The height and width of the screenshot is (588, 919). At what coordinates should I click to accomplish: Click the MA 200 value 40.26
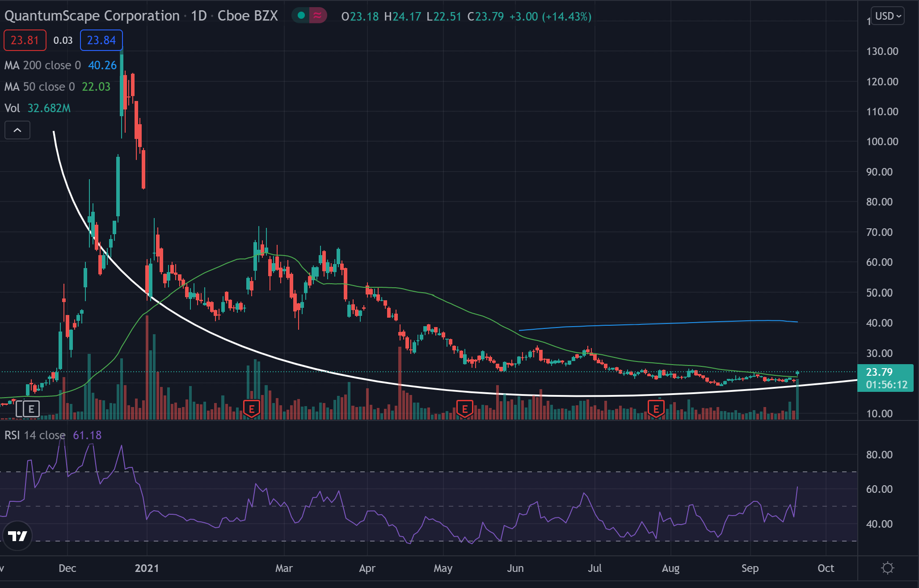click(x=102, y=65)
